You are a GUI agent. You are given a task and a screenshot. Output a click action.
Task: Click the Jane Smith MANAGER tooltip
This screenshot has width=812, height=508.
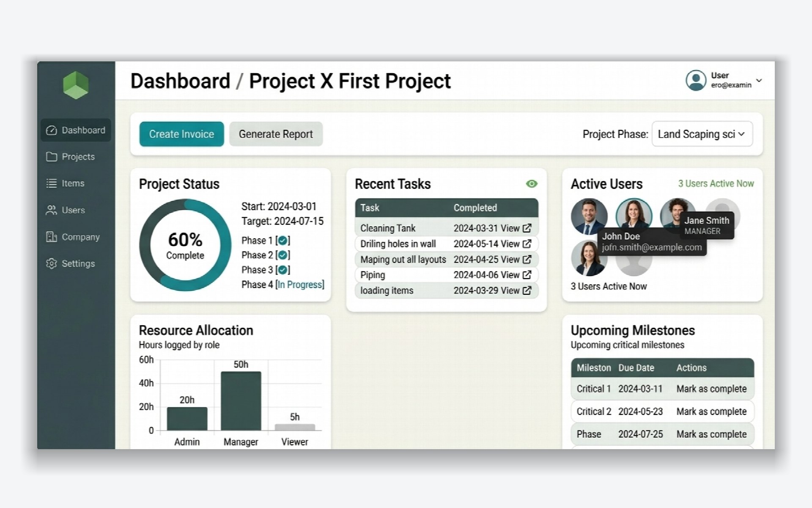[x=707, y=225]
